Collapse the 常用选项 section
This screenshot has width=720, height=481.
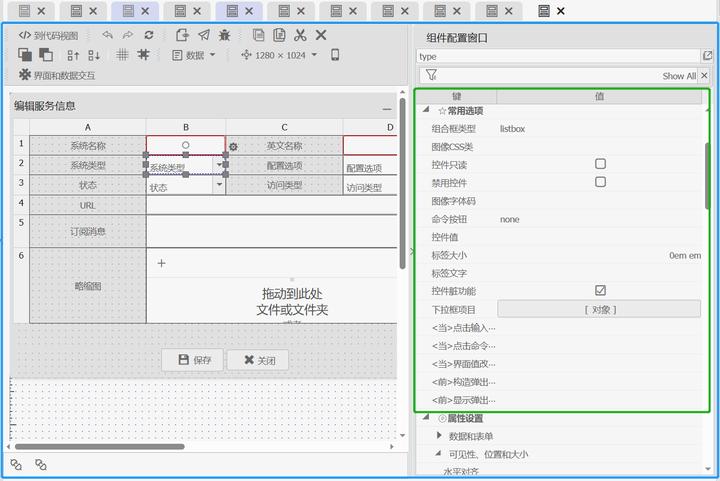point(426,109)
